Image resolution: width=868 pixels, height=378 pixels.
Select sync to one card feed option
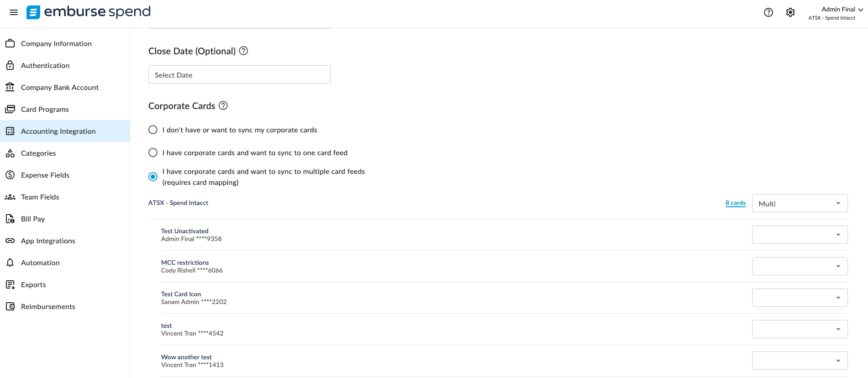pyautogui.click(x=153, y=152)
